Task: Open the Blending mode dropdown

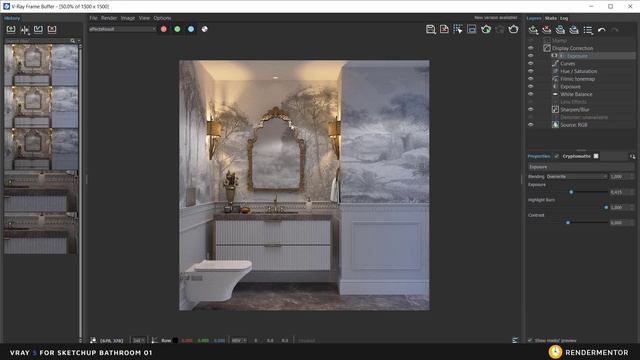Action: coord(577,176)
